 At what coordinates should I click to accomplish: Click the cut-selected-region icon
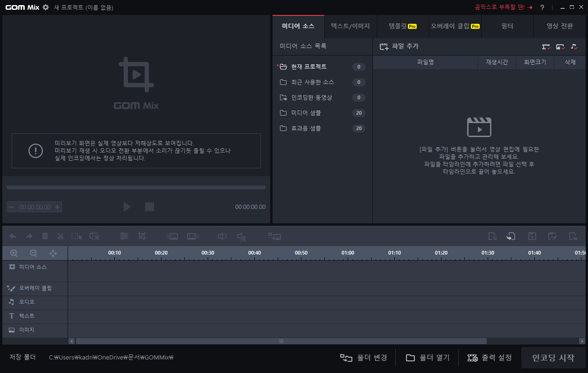click(x=94, y=236)
